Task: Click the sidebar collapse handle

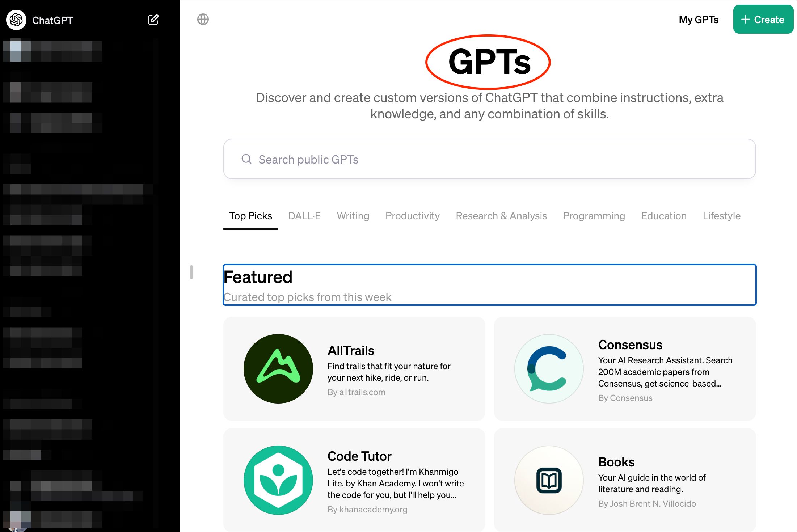Action: [x=191, y=272]
